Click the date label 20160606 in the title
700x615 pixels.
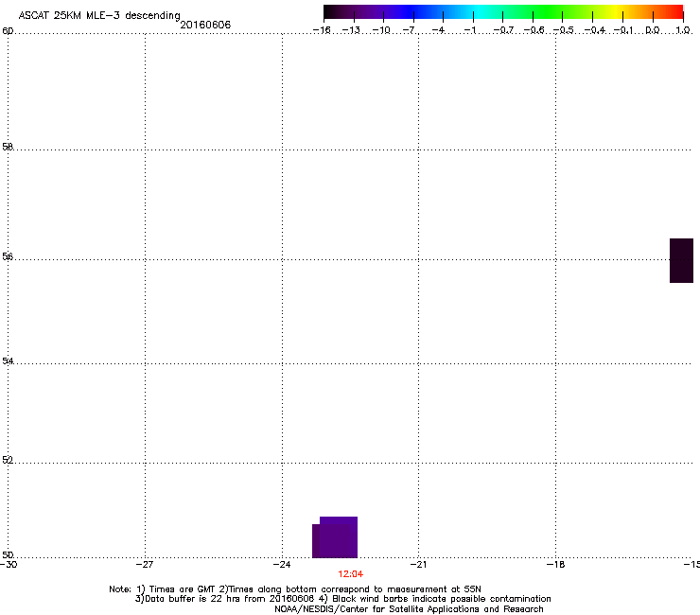205,25
